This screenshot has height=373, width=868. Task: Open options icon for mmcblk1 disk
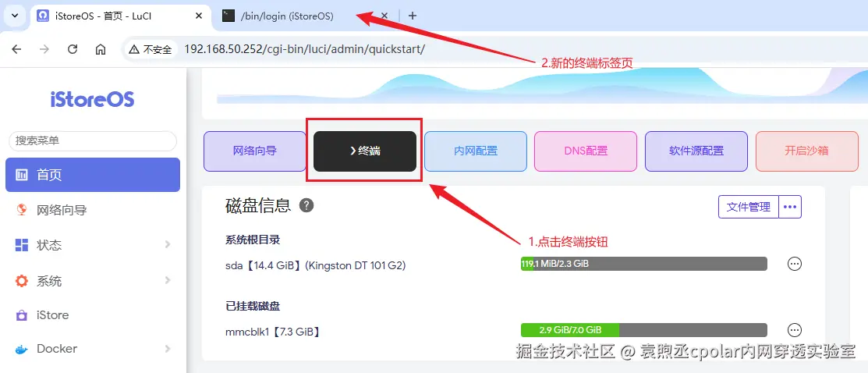point(795,330)
